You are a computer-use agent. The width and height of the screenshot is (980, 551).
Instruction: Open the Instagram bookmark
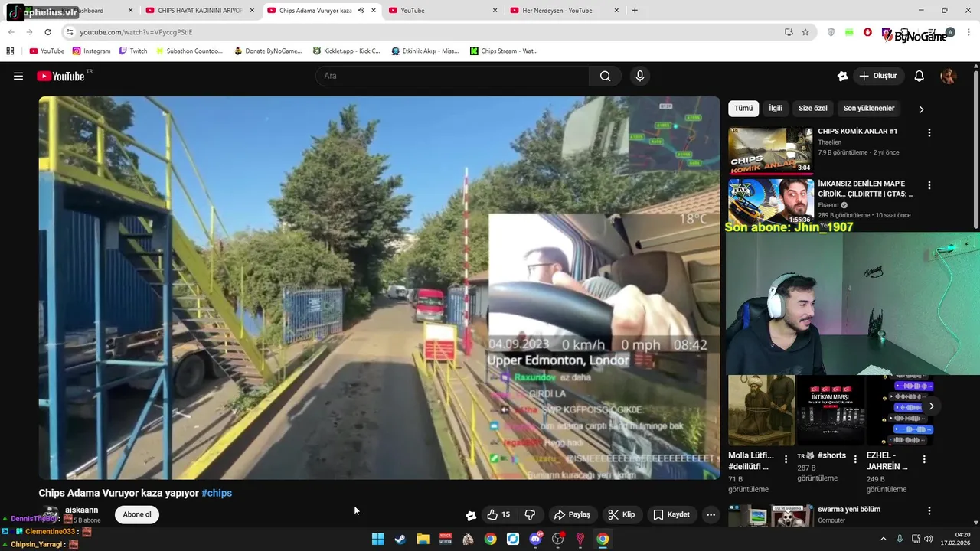pyautogui.click(x=91, y=51)
